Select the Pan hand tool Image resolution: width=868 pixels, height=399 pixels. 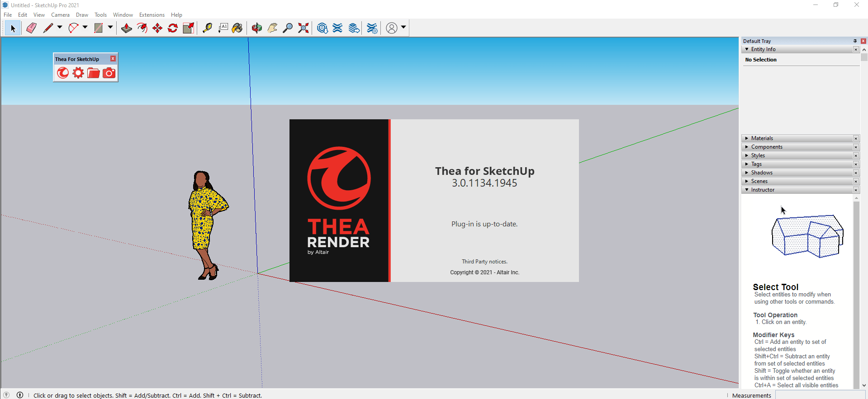pos(272,28)
